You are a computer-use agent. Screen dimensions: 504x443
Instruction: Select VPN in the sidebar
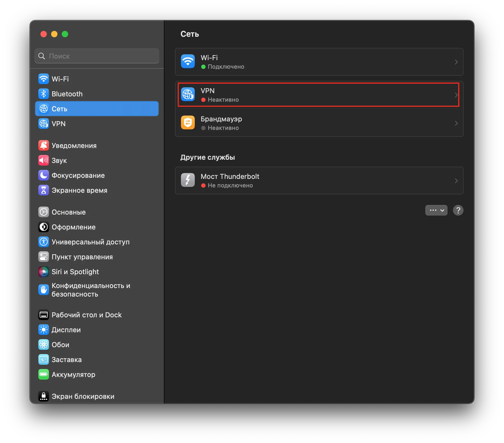pos(59,124)
